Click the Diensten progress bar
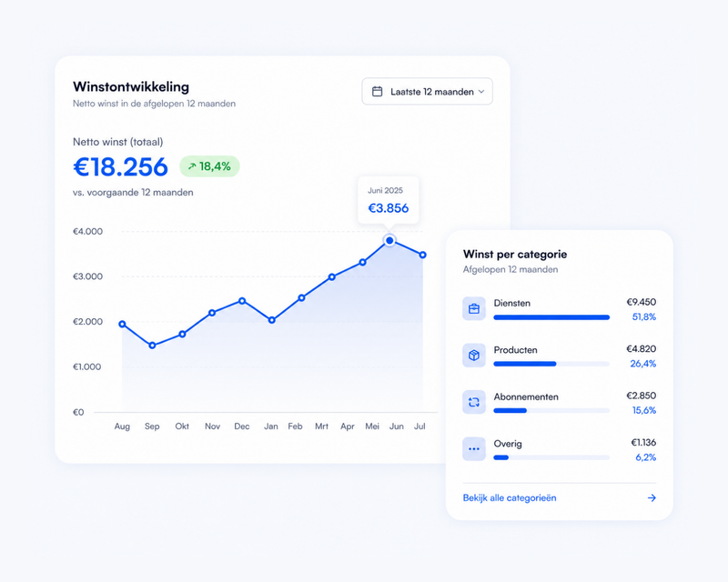This screenshot has height=582, width=728. (551, 317)
